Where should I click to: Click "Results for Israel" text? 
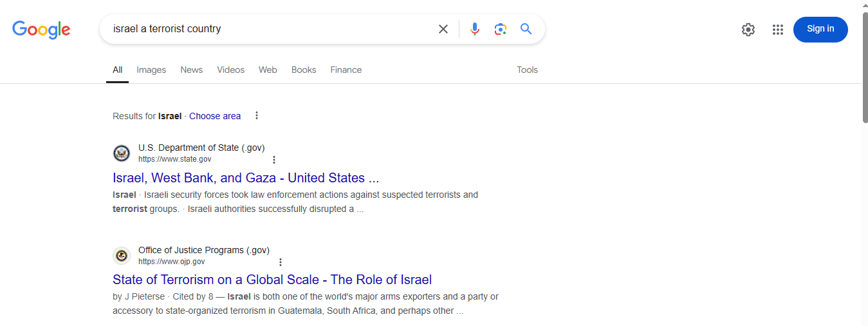[x=147, y=116]
